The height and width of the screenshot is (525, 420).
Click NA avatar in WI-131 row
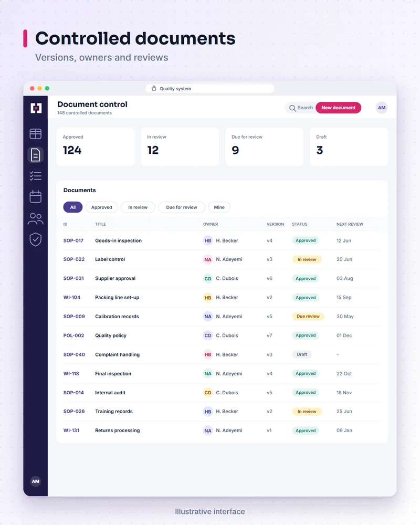[208, 430]
